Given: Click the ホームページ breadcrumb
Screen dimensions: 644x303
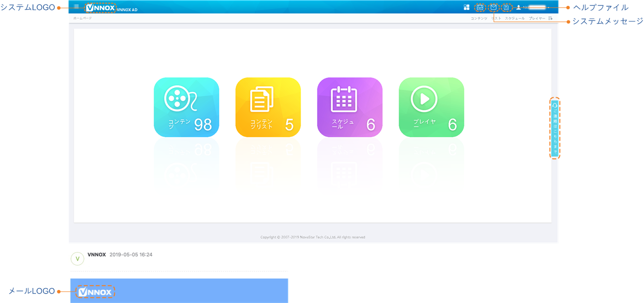Looking at the screenshot, I should 82,18.
